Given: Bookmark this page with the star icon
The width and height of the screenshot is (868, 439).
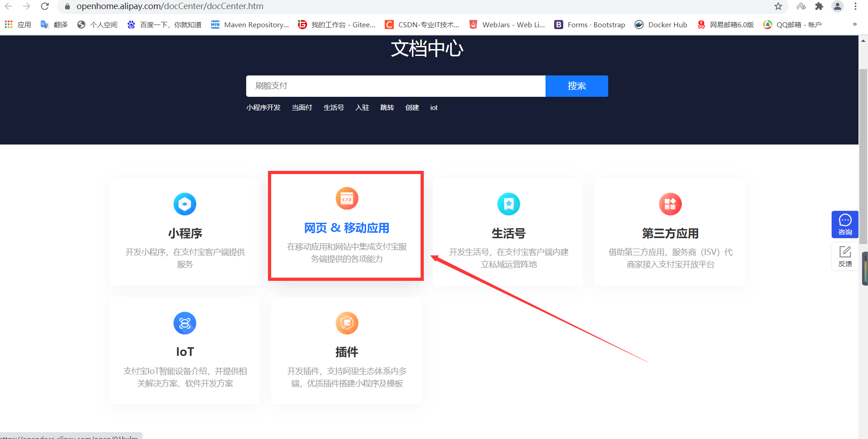Looking at the screenshot, I should (778, 6).
